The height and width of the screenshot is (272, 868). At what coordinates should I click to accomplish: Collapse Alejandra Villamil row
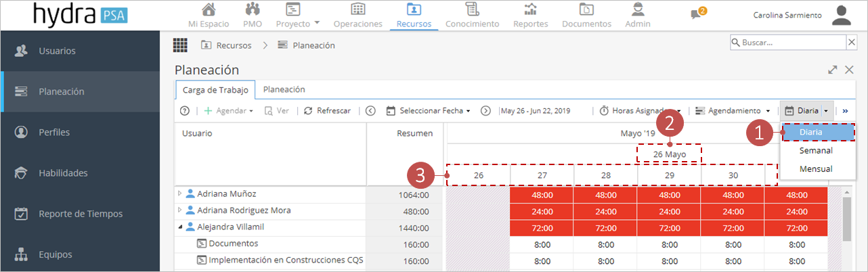pyautogui.click(x=180, y=227)
